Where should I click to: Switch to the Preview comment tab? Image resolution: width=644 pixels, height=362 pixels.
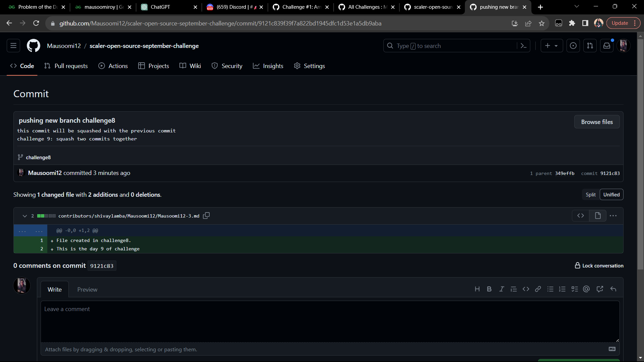pyautogui.click(x=87, y=290)
